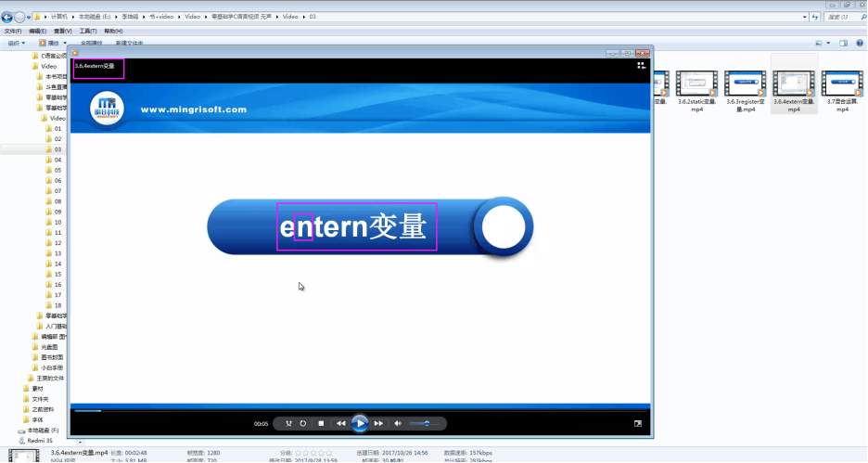The height and width of the screenshot is (463, 868).
Task: Click the 字体 folder icon in tree
Action: [x=27, y=419]
